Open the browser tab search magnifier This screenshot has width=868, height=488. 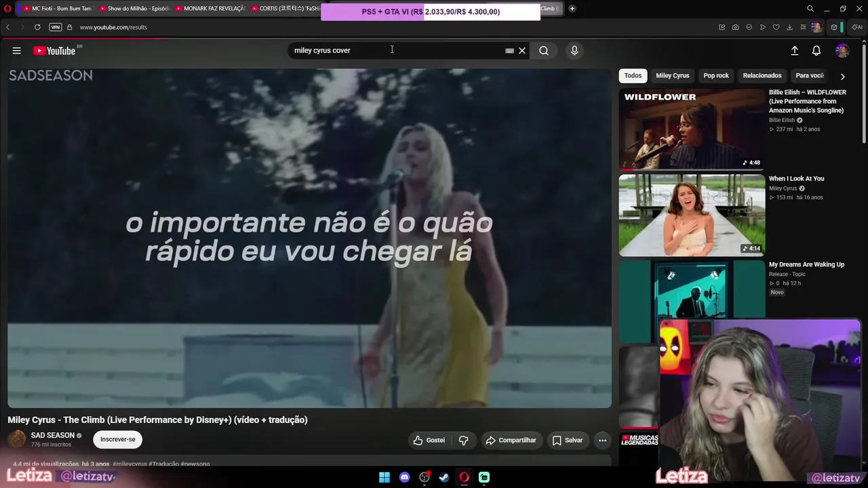(x=810, y=9)
